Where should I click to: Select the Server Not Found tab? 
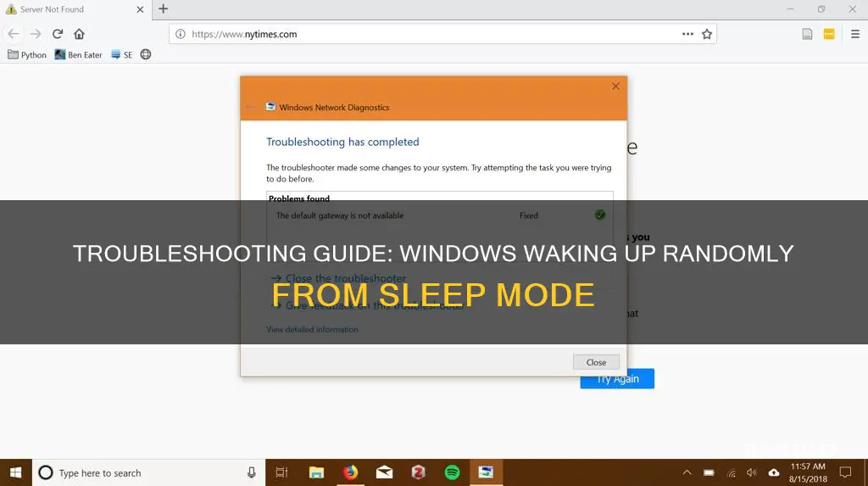click(75, 9)
